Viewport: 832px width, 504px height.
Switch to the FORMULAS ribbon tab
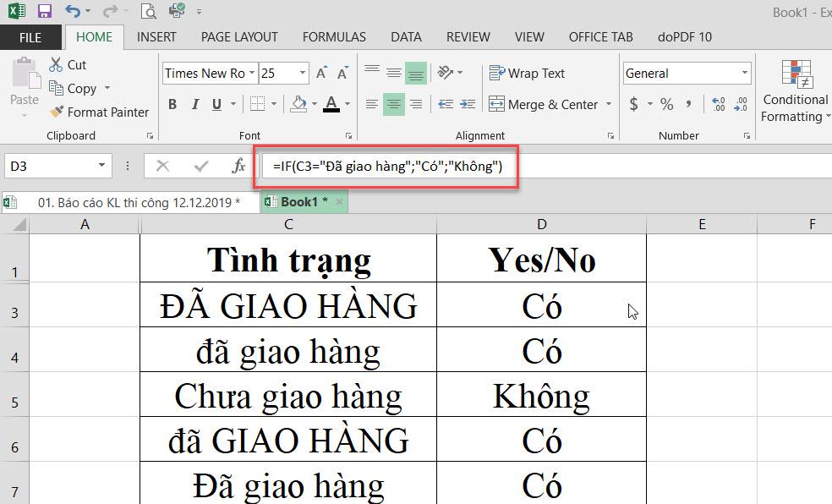333,37
